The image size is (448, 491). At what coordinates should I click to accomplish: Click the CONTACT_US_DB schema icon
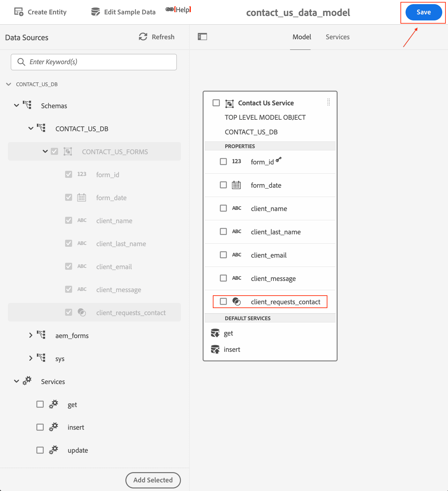pos(41,128)
